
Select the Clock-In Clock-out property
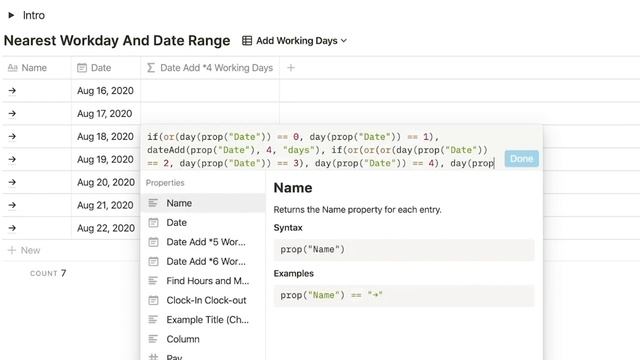click(x=203, y=300)
